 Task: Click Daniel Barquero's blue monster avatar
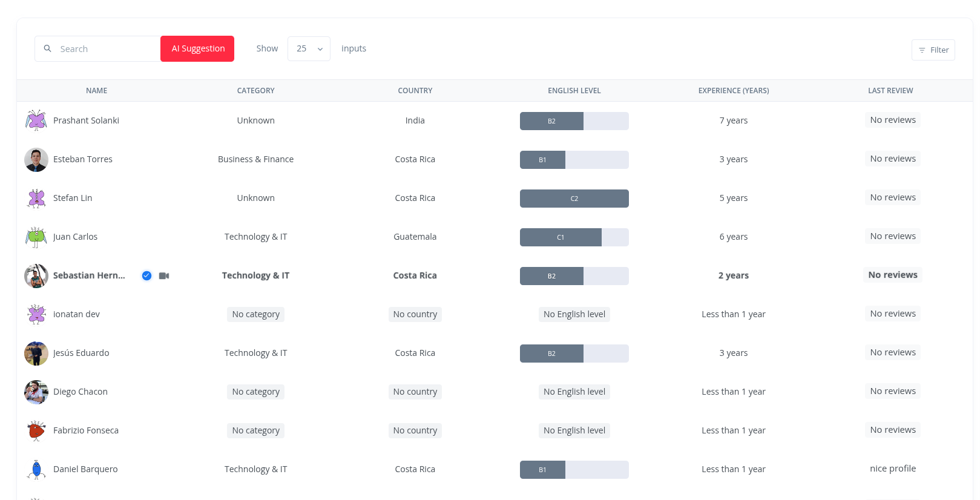[36, 469]
